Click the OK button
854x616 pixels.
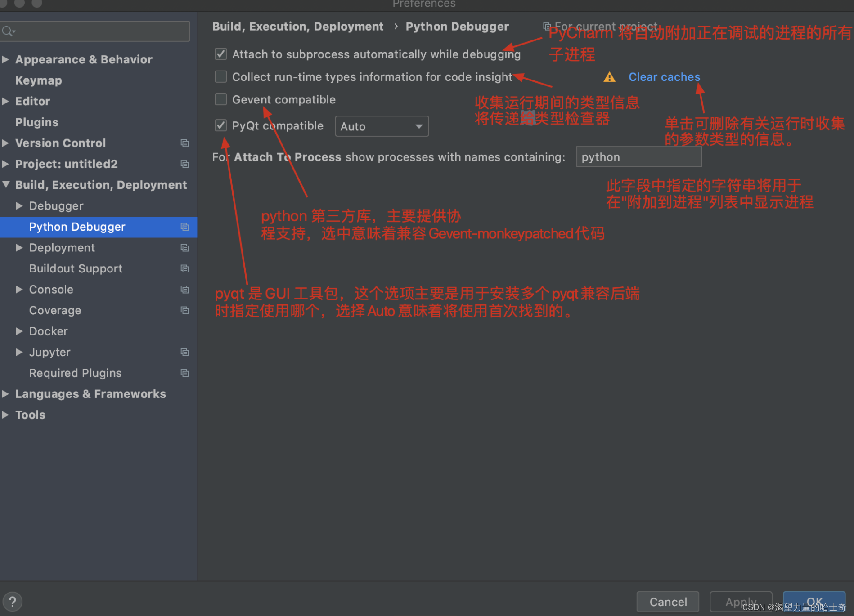point(814,602)
